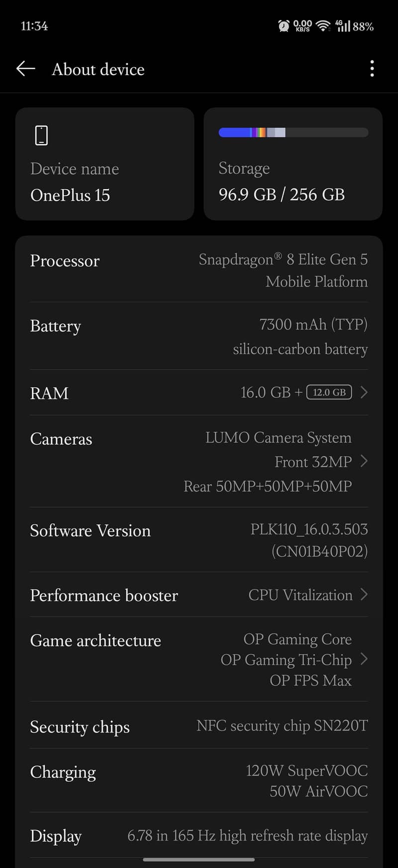The image size is (398, 868).
Task: Open the Storage card
Action: 293,164
